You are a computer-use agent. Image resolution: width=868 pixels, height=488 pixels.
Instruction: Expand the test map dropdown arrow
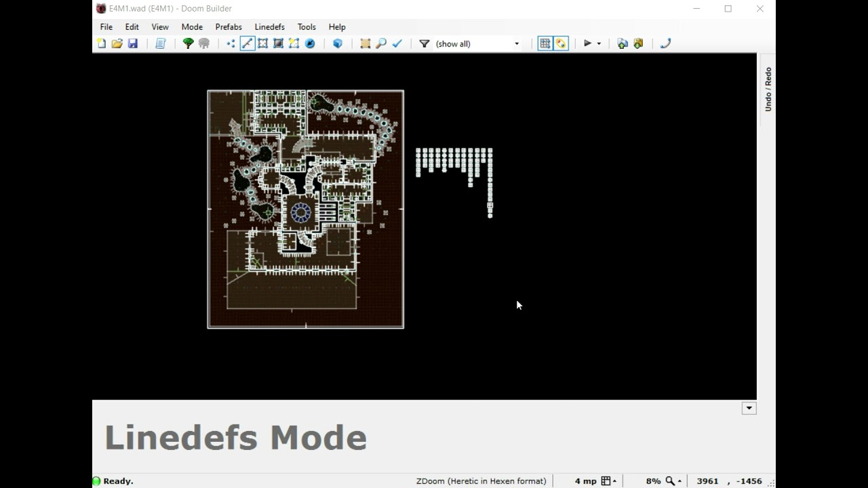tap(599, 43)
